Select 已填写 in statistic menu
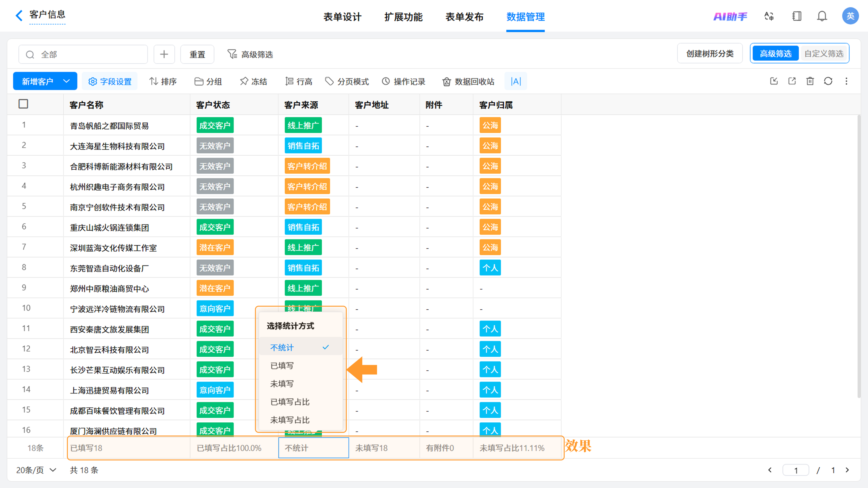Screen dimensions: 868x488 [x=301, y=366]
